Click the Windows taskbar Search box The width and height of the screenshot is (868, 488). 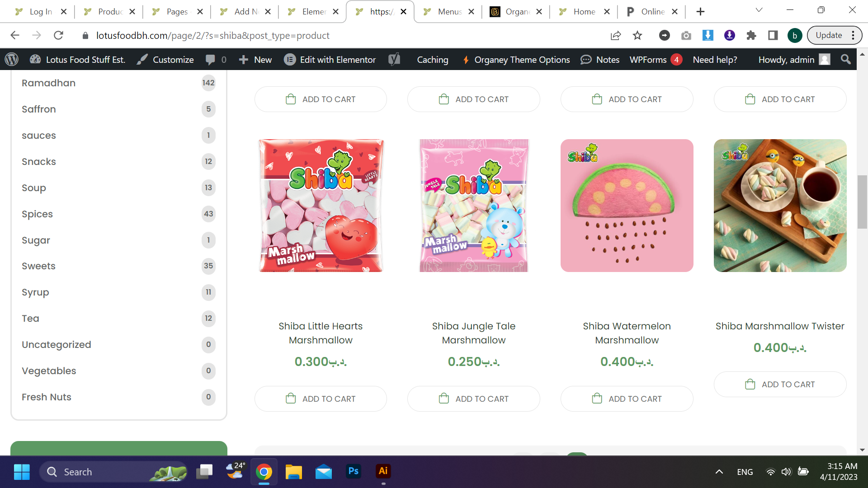113,472
